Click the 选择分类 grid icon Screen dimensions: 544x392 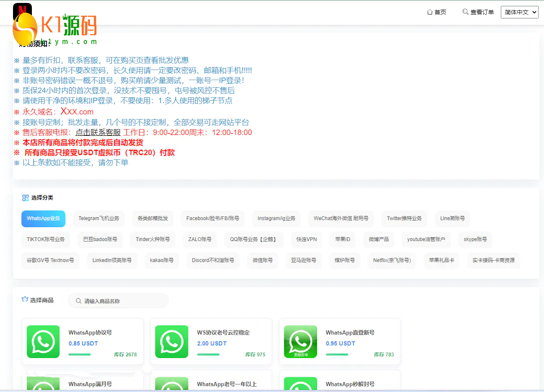(x=26, y=198)
